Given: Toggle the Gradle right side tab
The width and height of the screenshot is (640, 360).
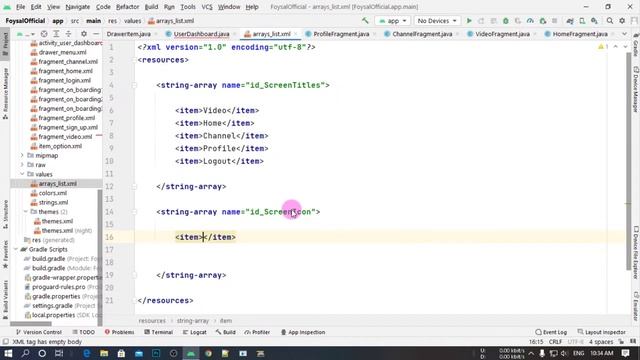Looking at the screenshot, I should [636, 44].
